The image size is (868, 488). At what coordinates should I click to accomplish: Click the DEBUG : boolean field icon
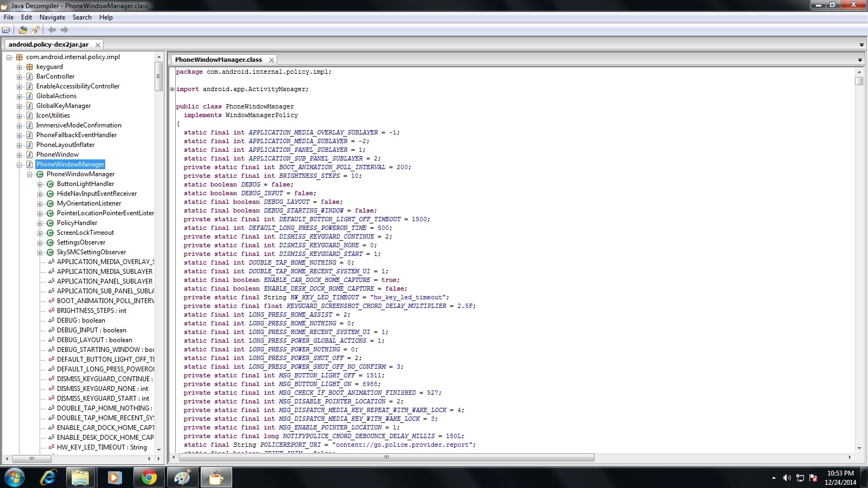[51, 320]
